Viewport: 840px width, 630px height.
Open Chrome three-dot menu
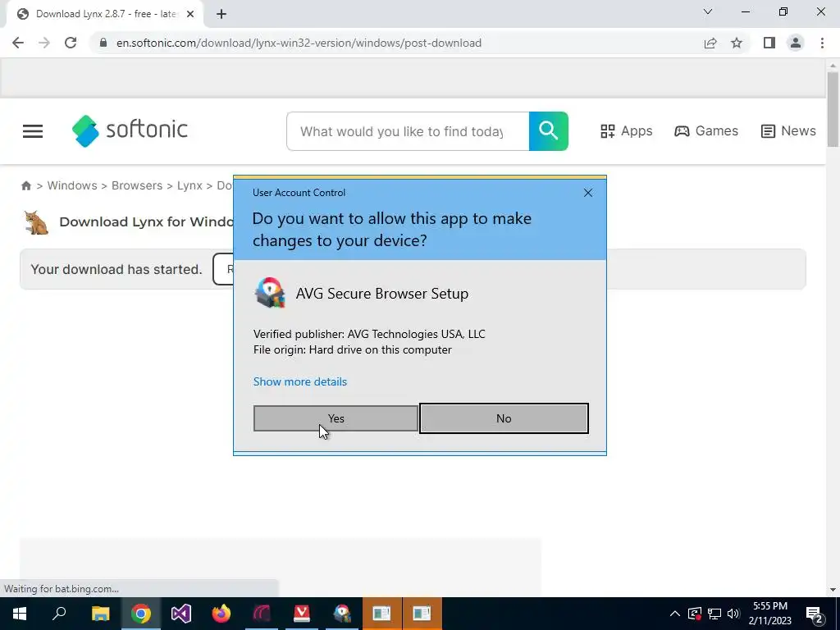822,43
